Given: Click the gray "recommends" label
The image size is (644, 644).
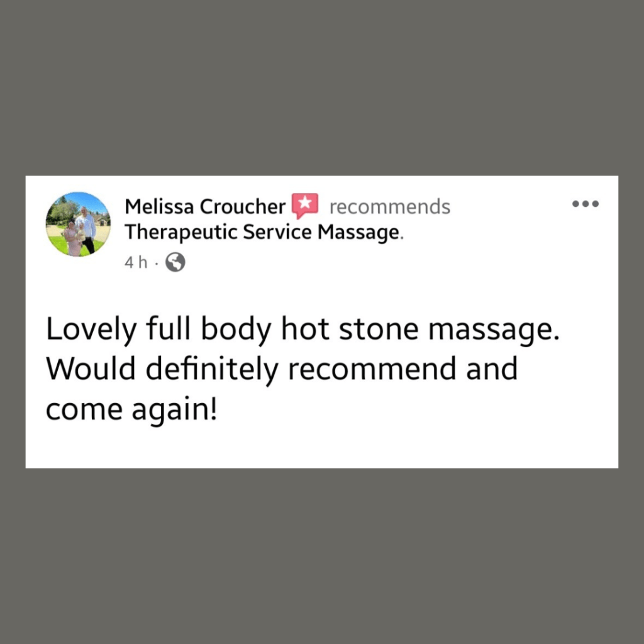Looking at the screenshot, I should (x=390, y=207).
